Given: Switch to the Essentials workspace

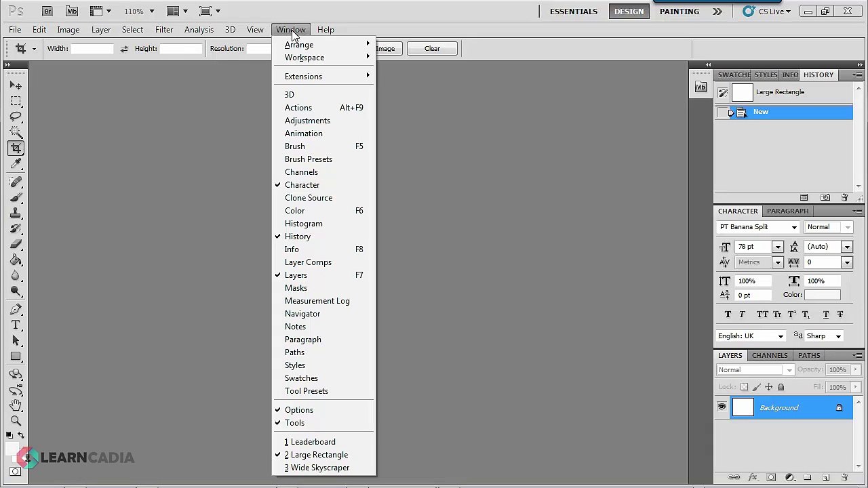Looking at the screenshot, I should tap(574, 12).
